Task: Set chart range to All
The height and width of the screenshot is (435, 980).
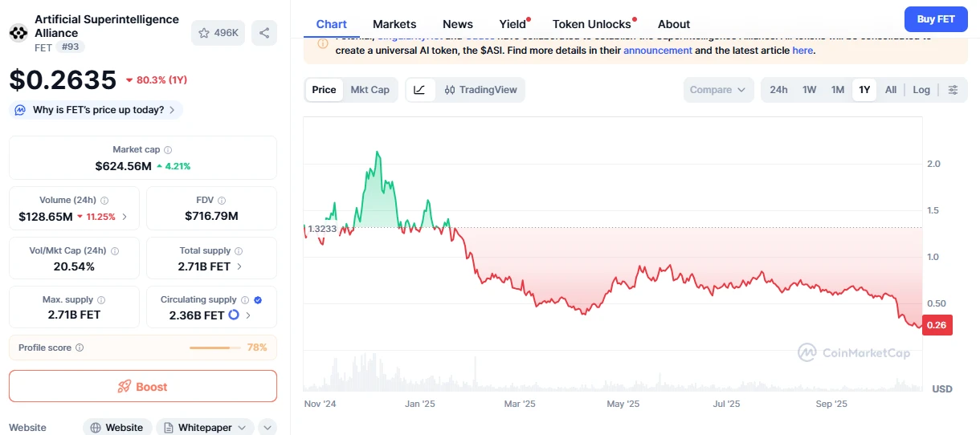Action: click(891, 90)
